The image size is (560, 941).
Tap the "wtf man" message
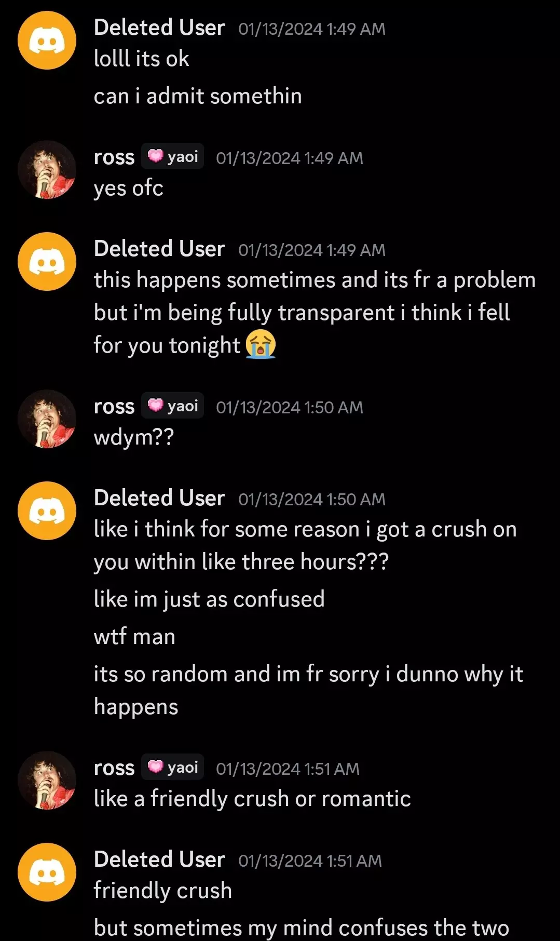pos(134,637)
